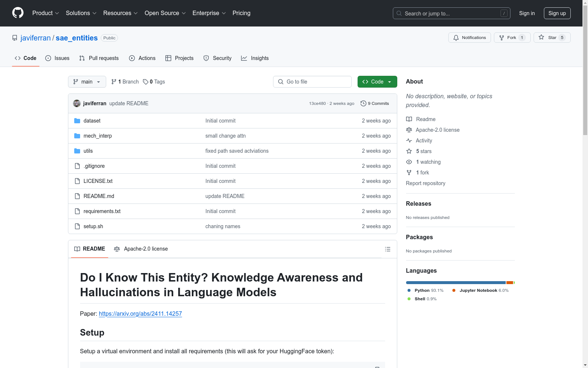Switch to the Actions tab

click(x=142, y=58)
